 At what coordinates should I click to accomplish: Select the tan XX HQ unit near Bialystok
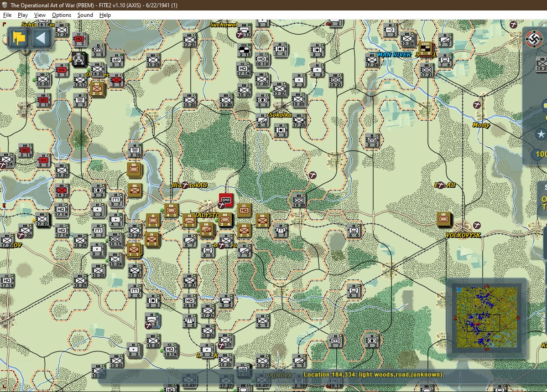click(244, 211)
